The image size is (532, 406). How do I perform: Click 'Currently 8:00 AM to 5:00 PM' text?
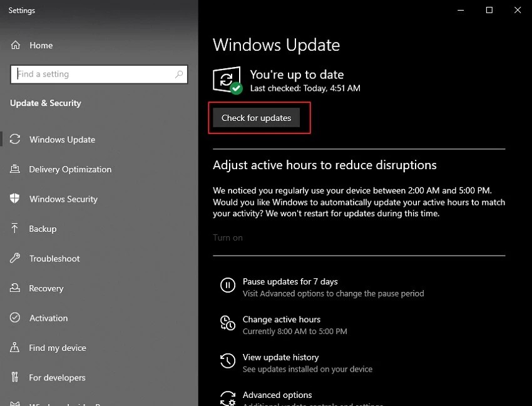click(295, 331)
